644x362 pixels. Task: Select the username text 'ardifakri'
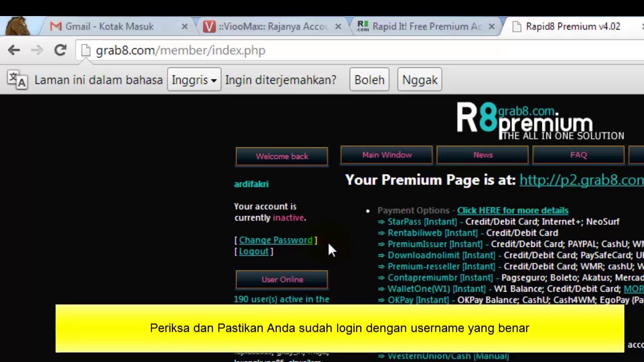point(251,184)
